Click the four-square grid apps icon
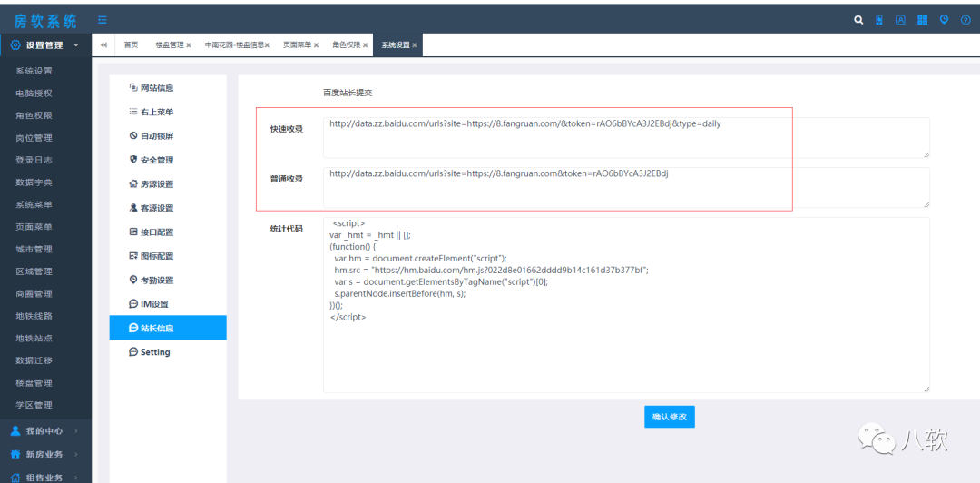 [x=922, y=20]
